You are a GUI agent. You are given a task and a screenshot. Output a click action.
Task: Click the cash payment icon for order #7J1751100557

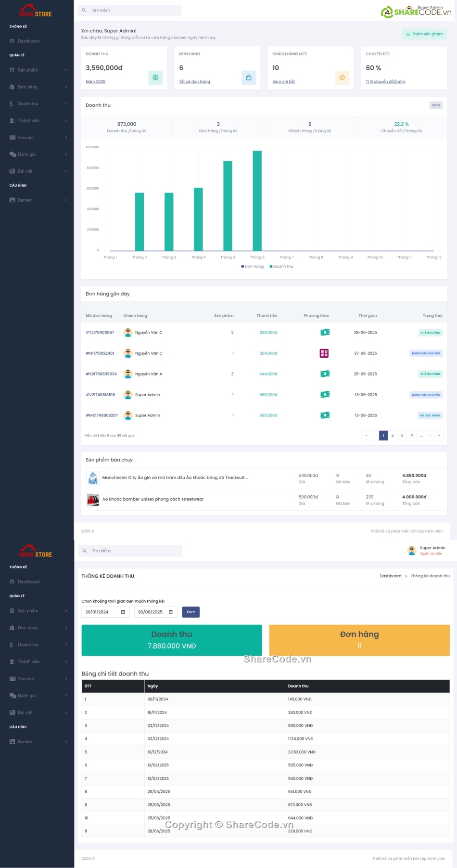(325, 333)
